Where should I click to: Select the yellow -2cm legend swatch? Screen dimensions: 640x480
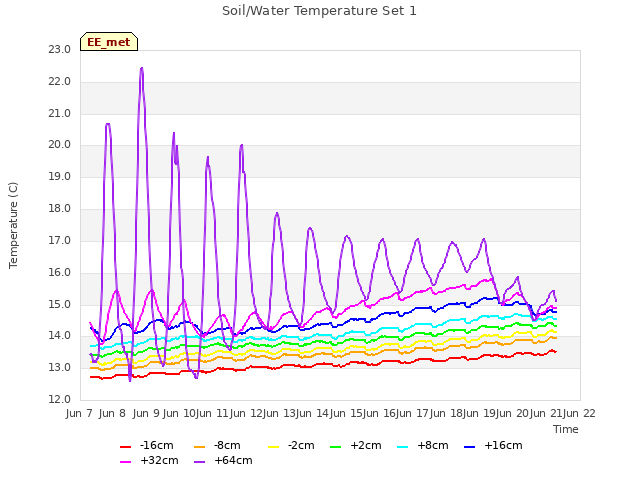point(273,447)
